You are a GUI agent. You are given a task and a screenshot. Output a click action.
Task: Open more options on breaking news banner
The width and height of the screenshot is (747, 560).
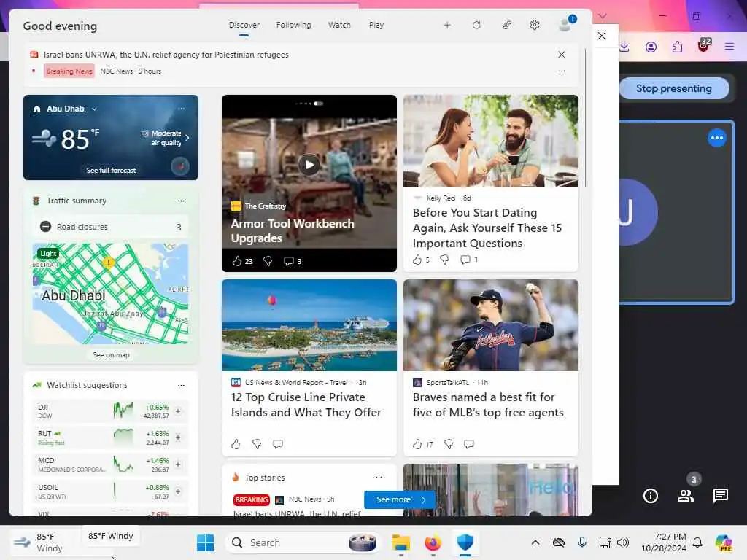tap(562, 71)
